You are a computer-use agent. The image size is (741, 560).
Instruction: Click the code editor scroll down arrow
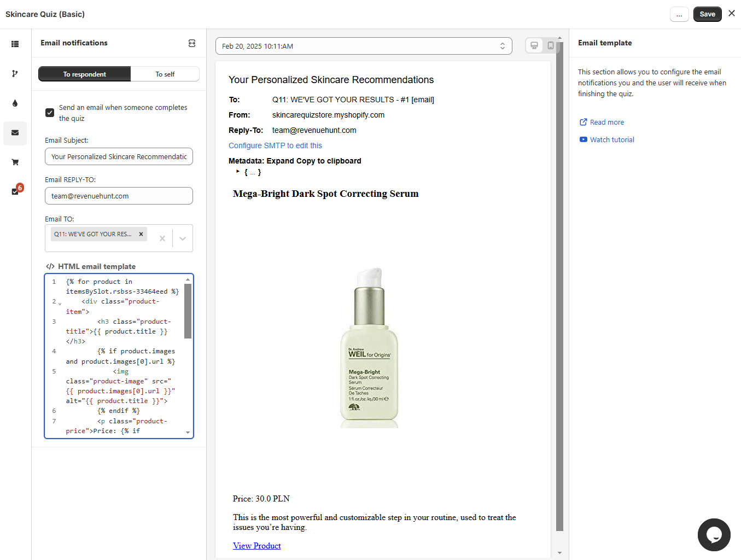click(x=188, y=433)
